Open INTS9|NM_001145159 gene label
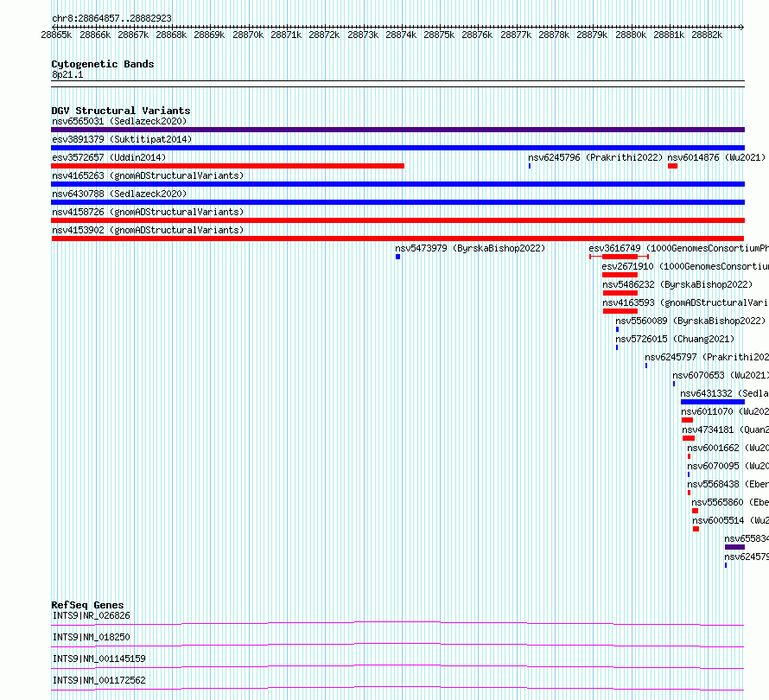769x700 pixels. tap(99, 659)
